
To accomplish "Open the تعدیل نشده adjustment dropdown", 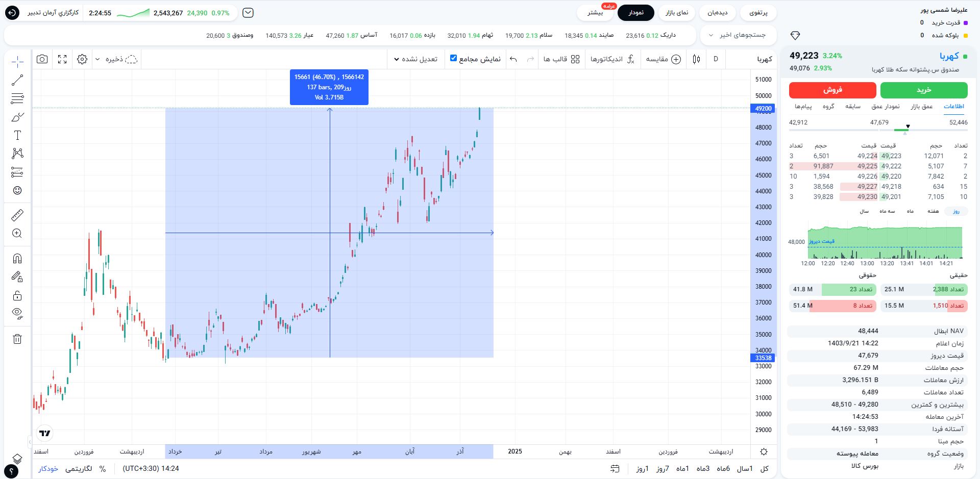I will coord(415,59).
